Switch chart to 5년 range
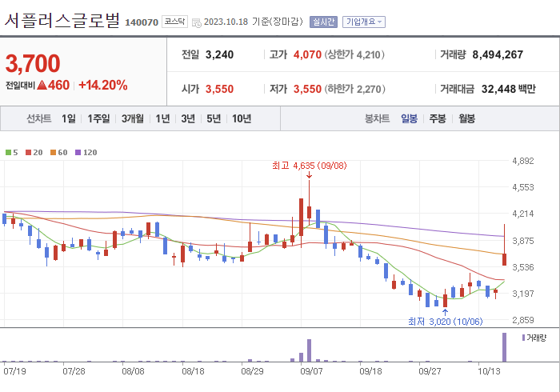This screenshot has height=392, width=560. (x=214, y=118)
